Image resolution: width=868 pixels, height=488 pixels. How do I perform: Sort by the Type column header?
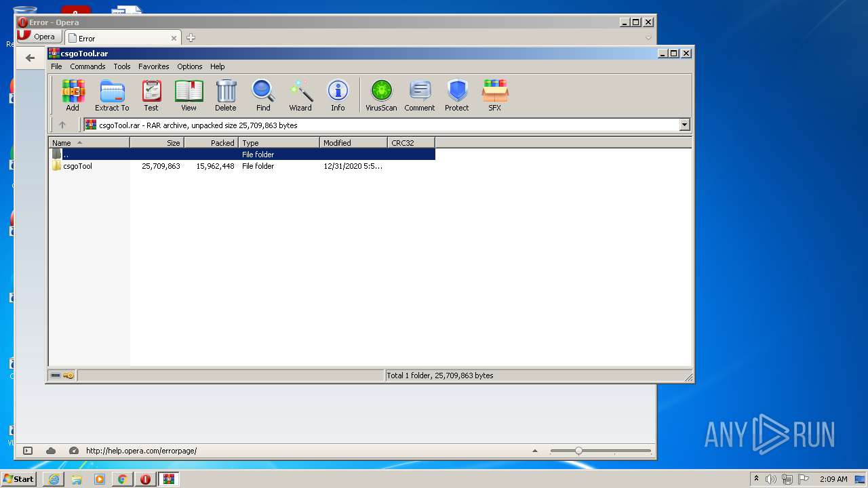[279, 142]
